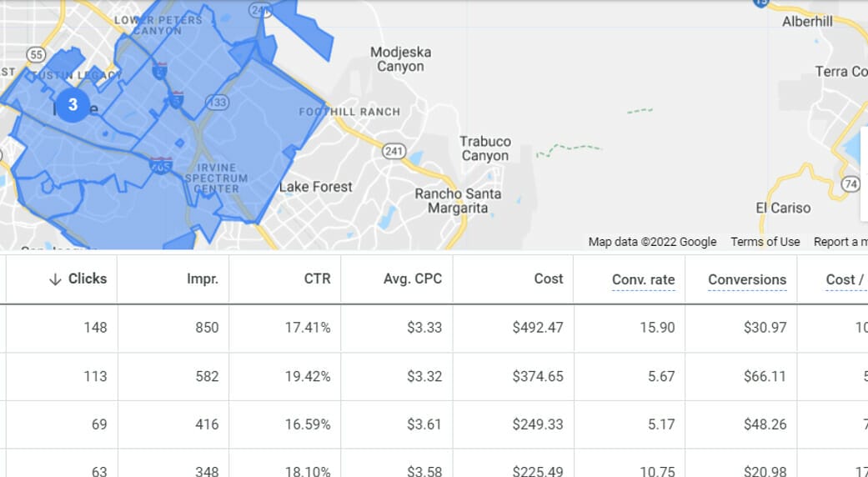The height and width of the screenshot is (477, 868).
Task: Open the Terms of Use link
Action: click(765, 242)
